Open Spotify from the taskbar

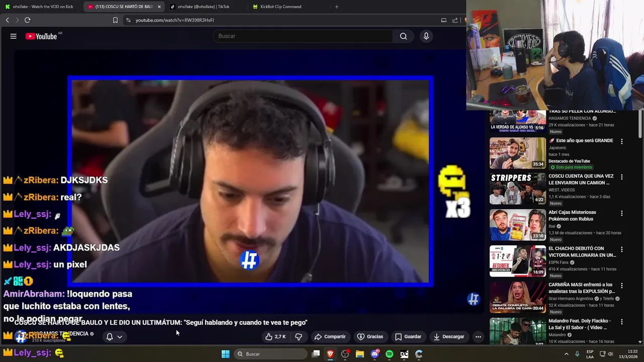point(389,354)
